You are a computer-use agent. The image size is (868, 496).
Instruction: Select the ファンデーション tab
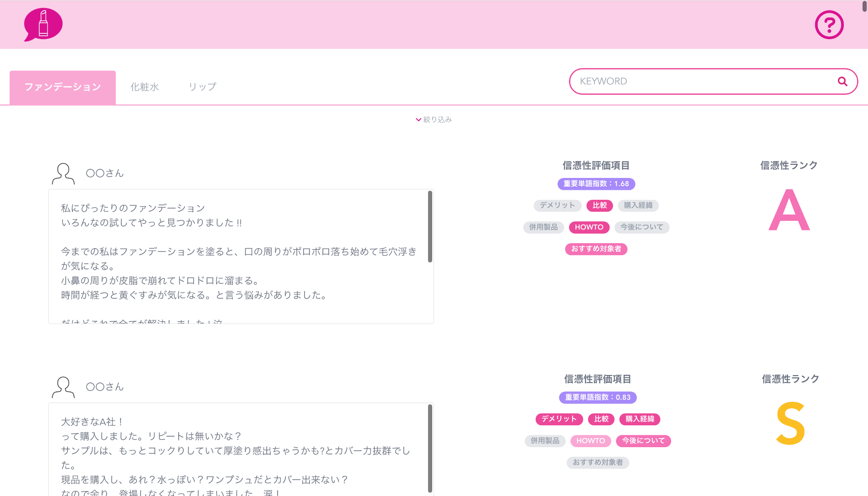coord(62,87)
